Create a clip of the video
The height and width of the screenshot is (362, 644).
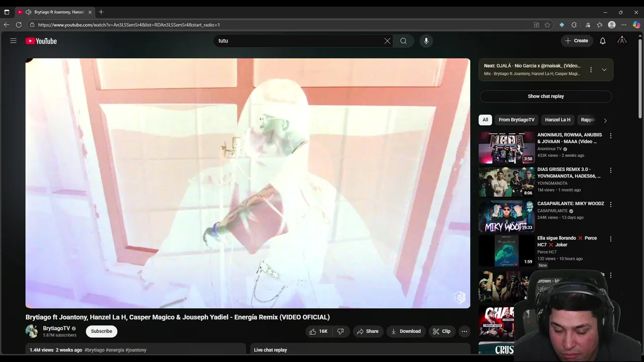(x=442, y=331)
